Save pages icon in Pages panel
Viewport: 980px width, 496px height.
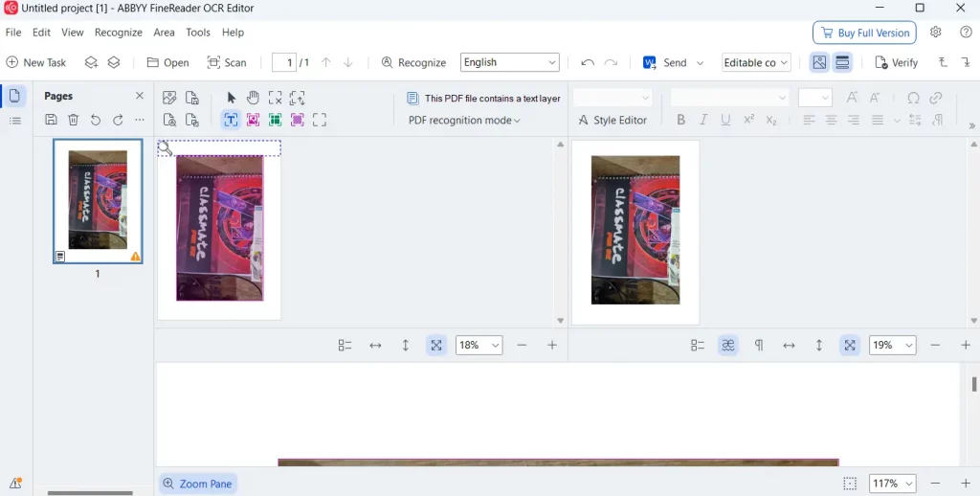(52, 120)
